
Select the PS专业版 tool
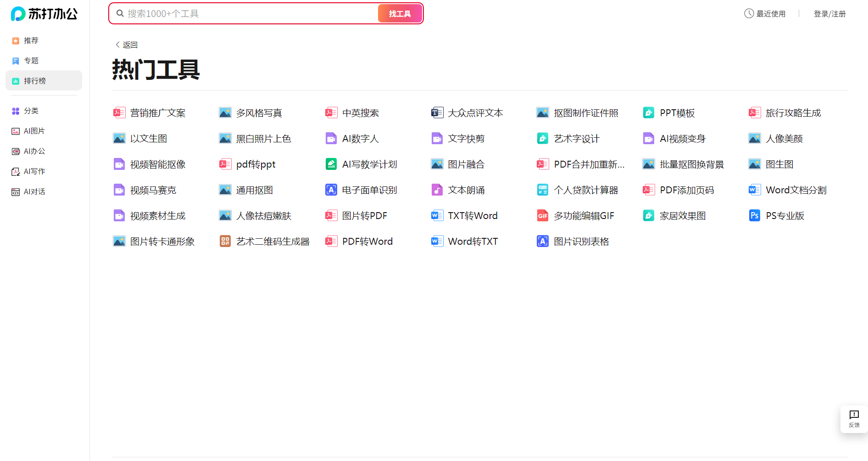click(x=785, y=215)
